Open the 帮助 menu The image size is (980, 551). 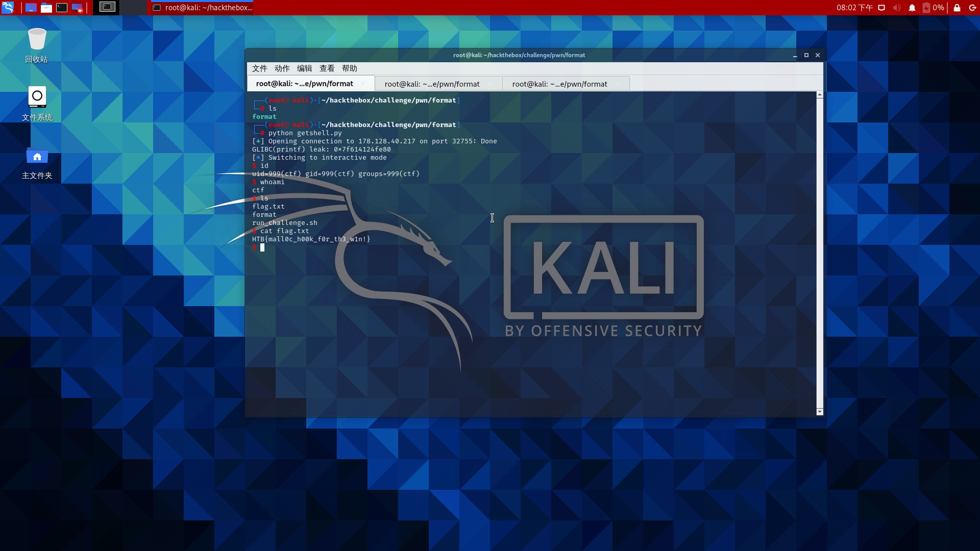[349, 68]
